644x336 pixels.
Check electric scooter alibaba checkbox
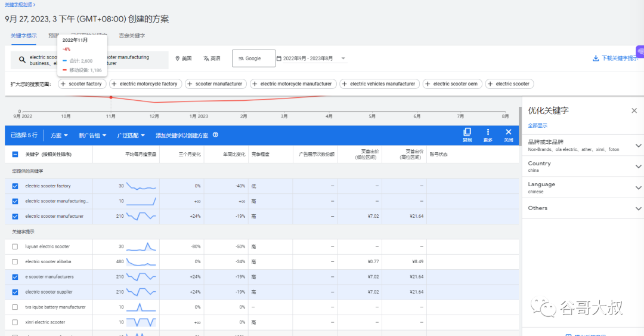pyautogui.click(x=15, y=261)
